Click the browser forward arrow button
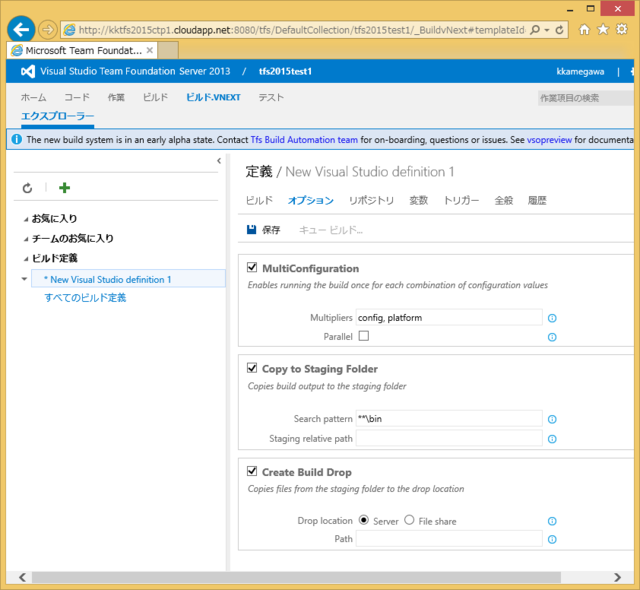The image size is (640, 590). pyautogui.click(x=48, y=30)
